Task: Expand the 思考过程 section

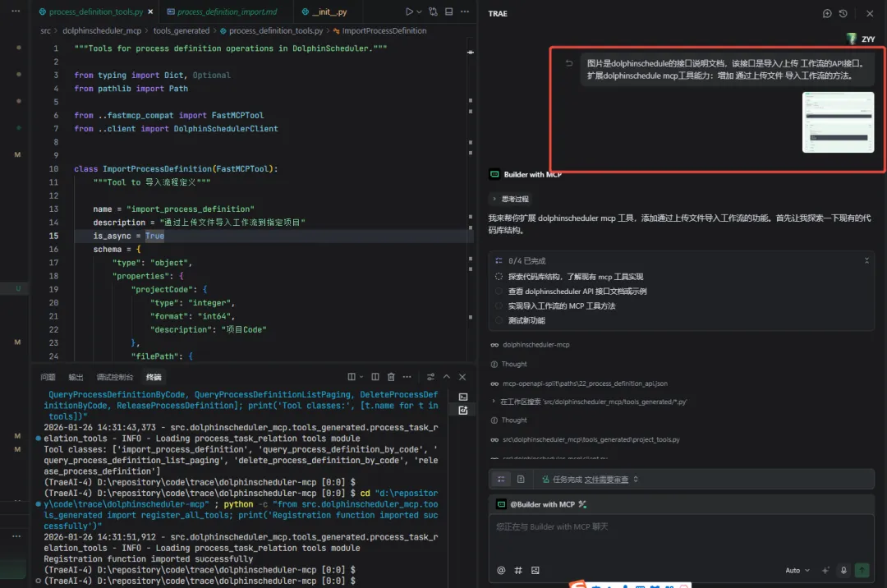Action: point(510,199)
